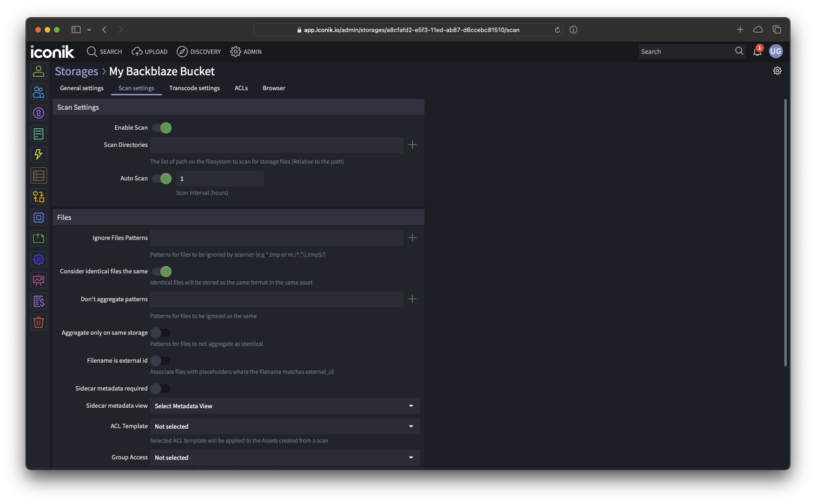816x504 pixels.
Task: Go back in browser history
Action: coord(105,30)
